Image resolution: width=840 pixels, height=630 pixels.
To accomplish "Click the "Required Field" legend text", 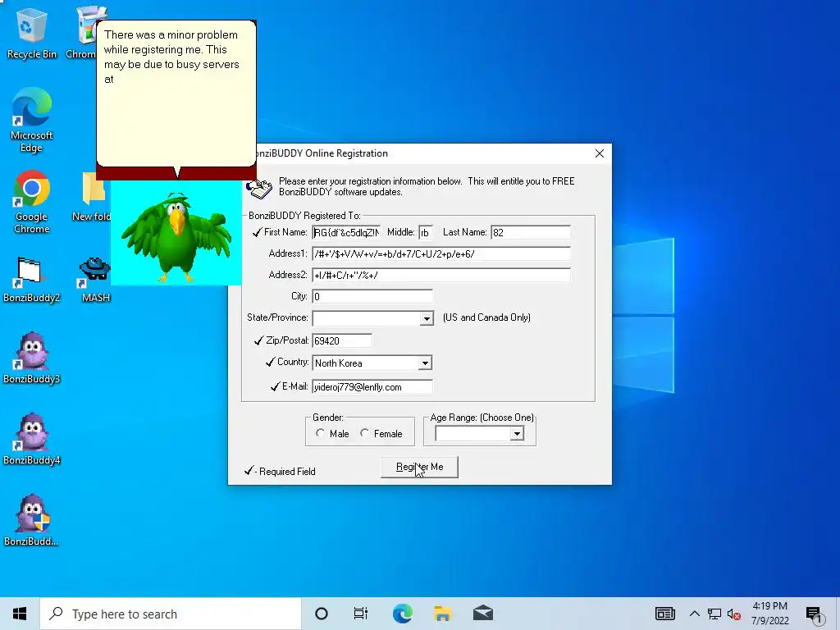I will (x=287, y=472).
